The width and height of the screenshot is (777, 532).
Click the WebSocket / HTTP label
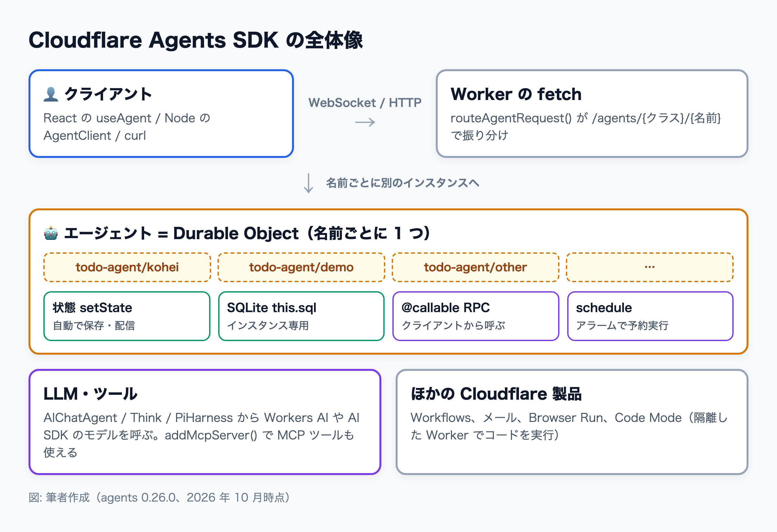coord(365,103)
